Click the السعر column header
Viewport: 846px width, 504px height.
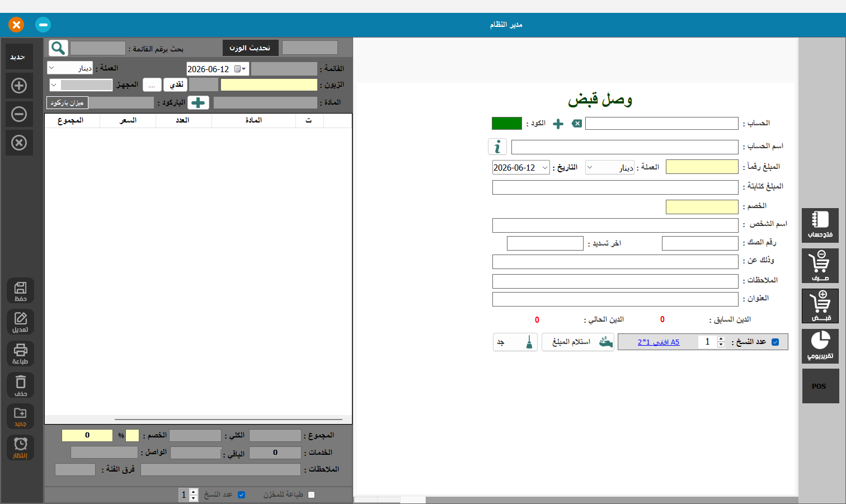tap(128, 120)
